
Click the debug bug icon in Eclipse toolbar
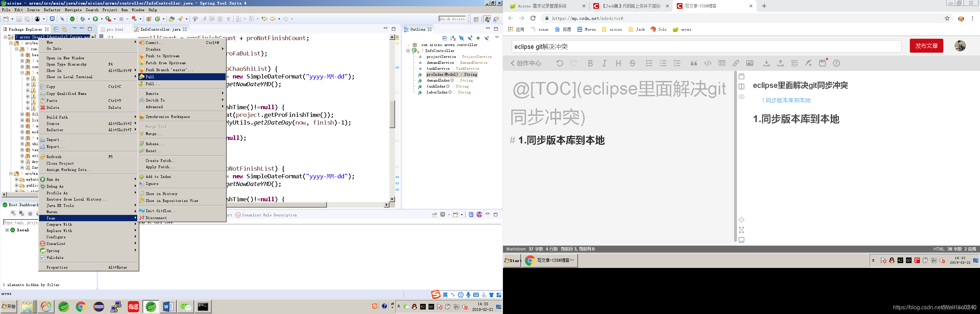pos(82,18)
